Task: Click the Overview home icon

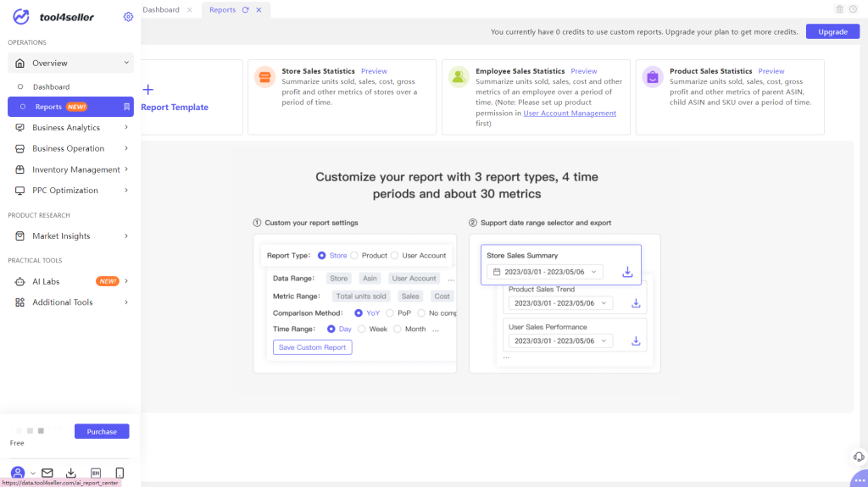Action: (x=20, y=63)
